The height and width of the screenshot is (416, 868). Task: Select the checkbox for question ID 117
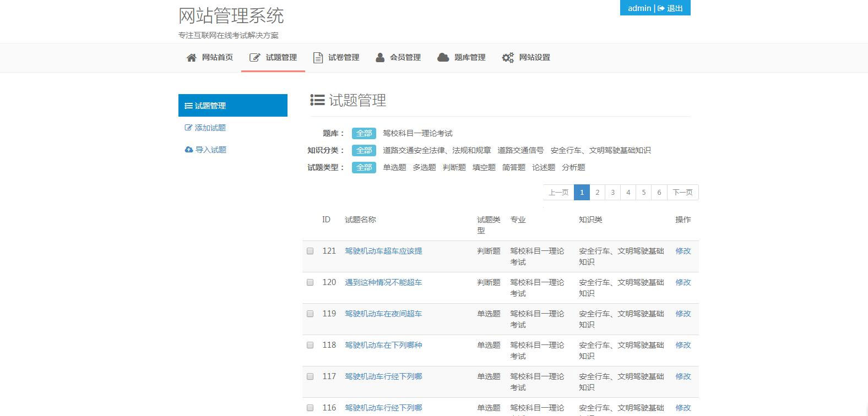tap(310, 376)
